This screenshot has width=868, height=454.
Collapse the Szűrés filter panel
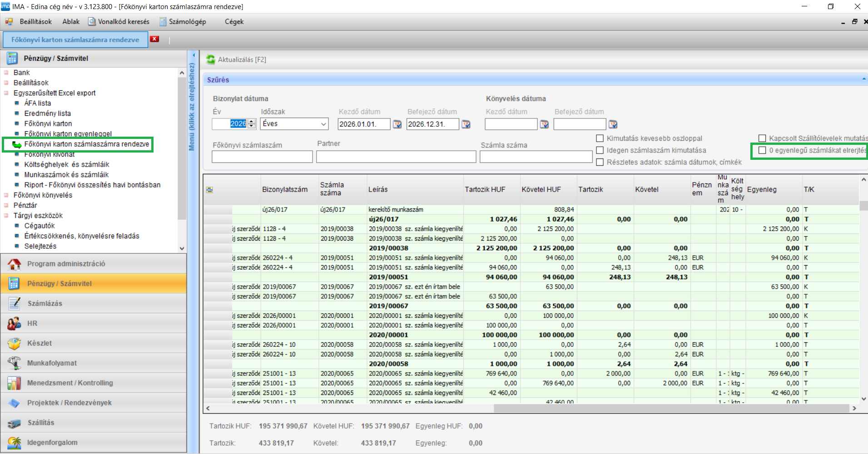click(863, 79)
